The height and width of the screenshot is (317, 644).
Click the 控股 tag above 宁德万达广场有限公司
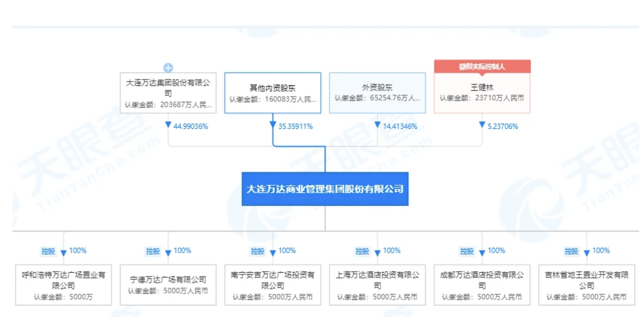153,251
